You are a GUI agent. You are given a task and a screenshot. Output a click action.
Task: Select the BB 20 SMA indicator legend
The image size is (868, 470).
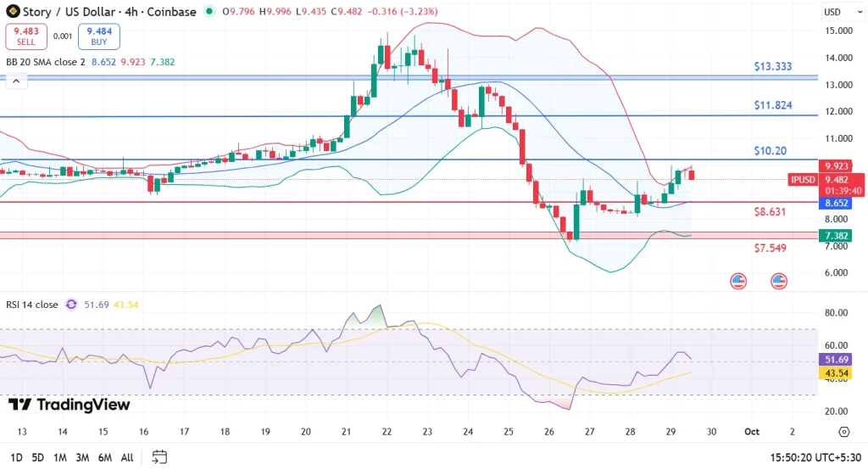[45, 62]
